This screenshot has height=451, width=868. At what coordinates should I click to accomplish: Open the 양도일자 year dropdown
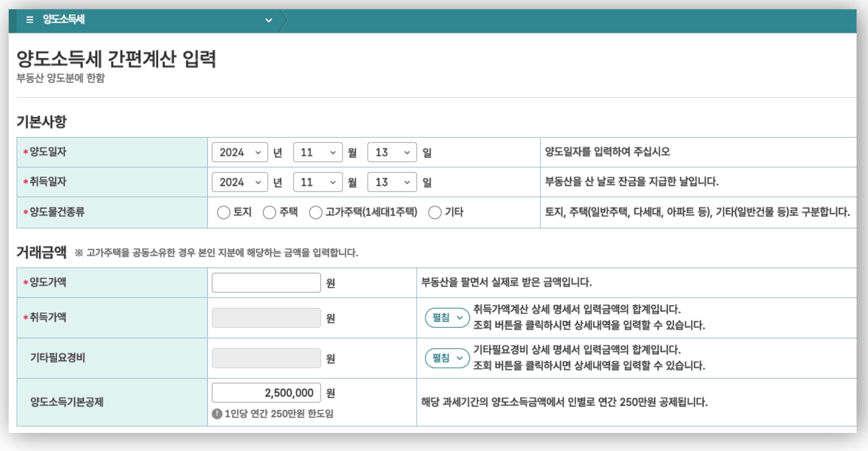(240, 152)
